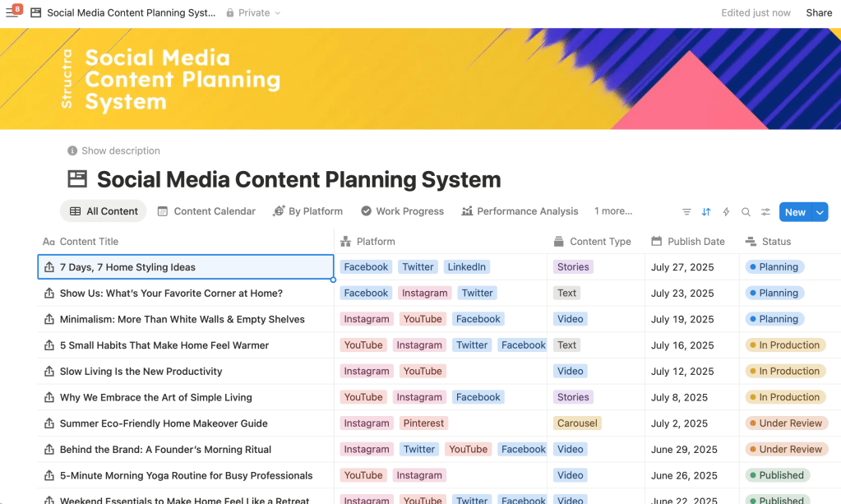
Task: Select the Carousel content type tag
Action: click(577, 423)
